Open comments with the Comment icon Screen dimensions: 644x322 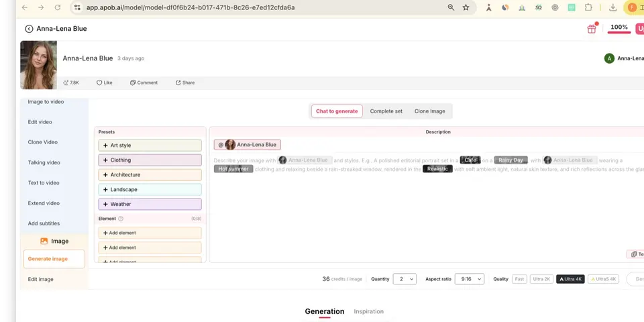point(144,83)
